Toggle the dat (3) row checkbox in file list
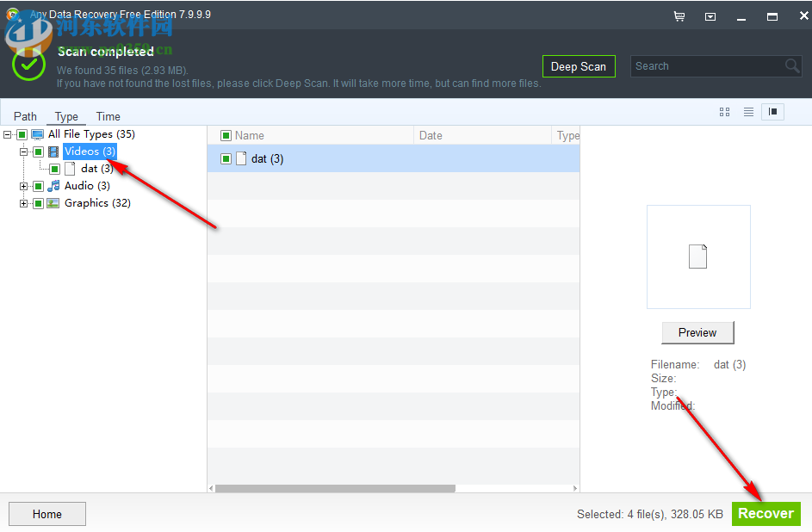This screenshot has width=812, height=532. point(226,158)
